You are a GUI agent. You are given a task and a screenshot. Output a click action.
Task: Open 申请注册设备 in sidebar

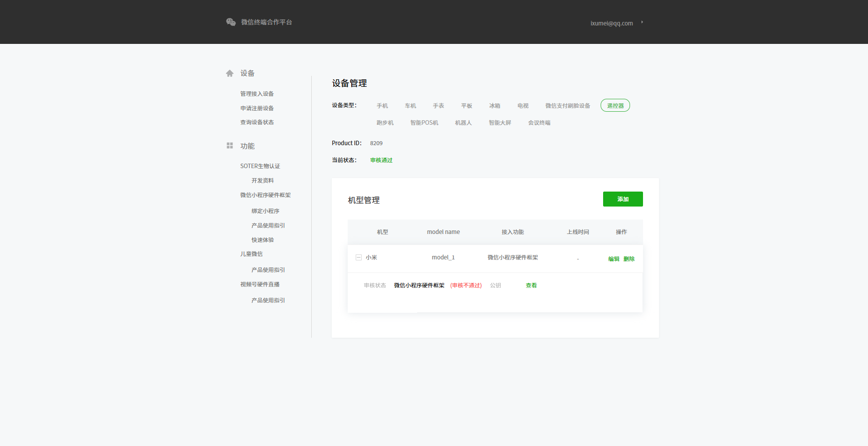(x=257, y=108)
